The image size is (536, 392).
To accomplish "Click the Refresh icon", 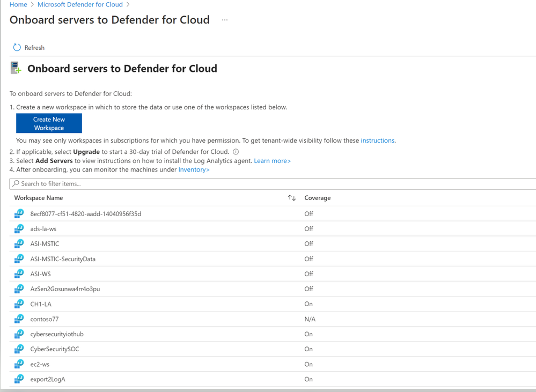I will [17, 48].
